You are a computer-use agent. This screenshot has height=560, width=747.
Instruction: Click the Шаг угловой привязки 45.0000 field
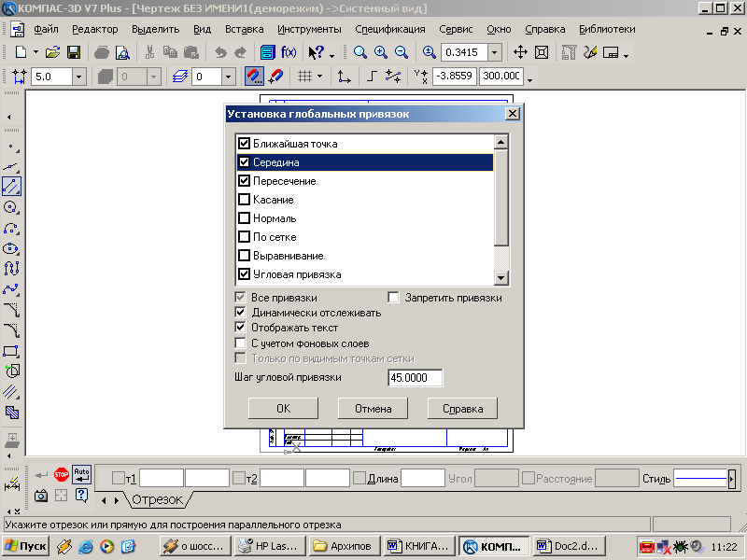[415, 378]
